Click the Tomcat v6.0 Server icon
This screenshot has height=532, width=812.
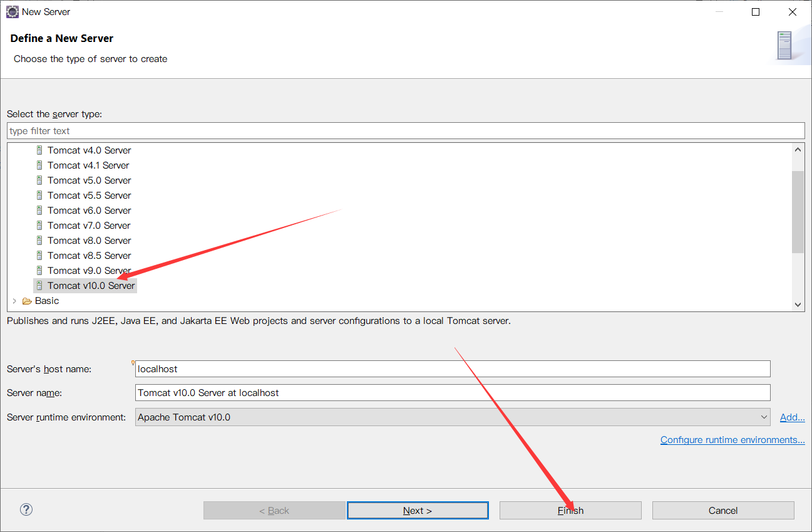39,211
